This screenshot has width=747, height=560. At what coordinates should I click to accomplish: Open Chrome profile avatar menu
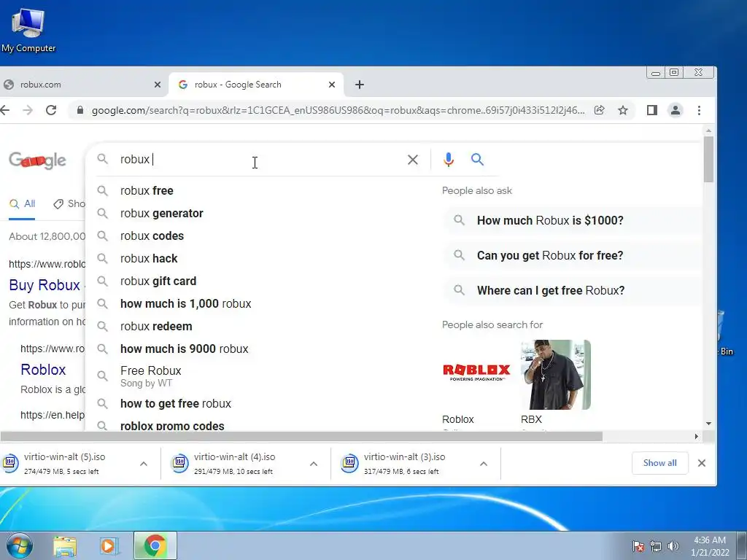[x=675, y=111]
